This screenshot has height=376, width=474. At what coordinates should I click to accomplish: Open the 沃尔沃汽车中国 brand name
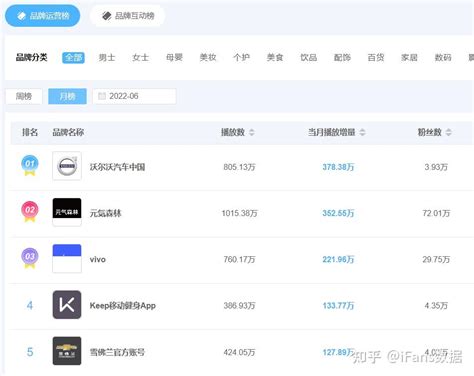click(117, 167)
